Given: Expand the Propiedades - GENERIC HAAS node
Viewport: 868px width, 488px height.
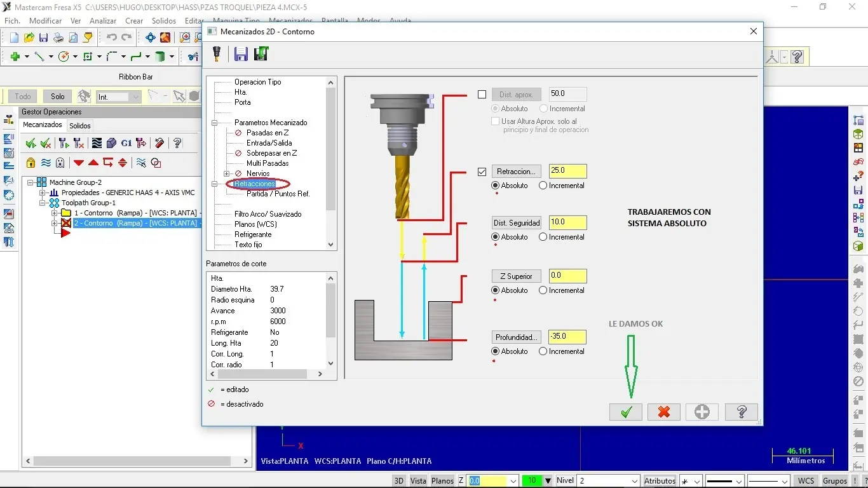Looking at the screenshot, I should [43, 193].
